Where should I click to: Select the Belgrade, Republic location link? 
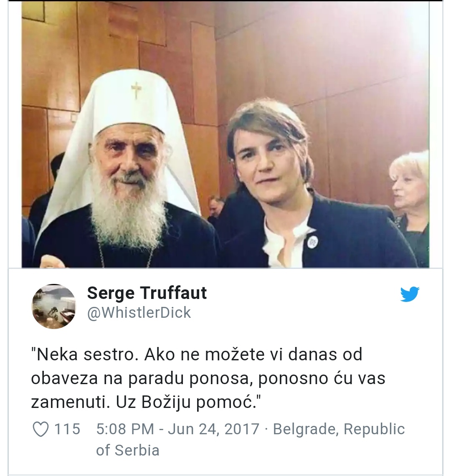coord(339,429)
